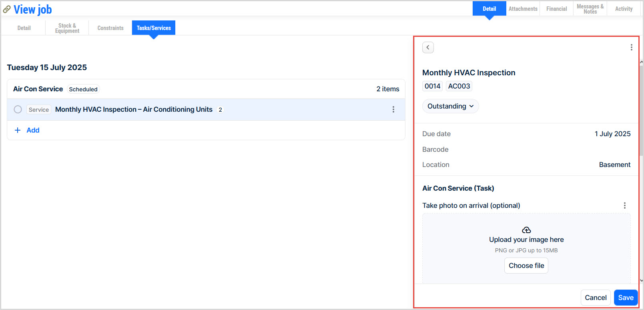Viewport: 644px width, 310px height.
Task: Switch to the Activity tab
Action: point(624,9)
